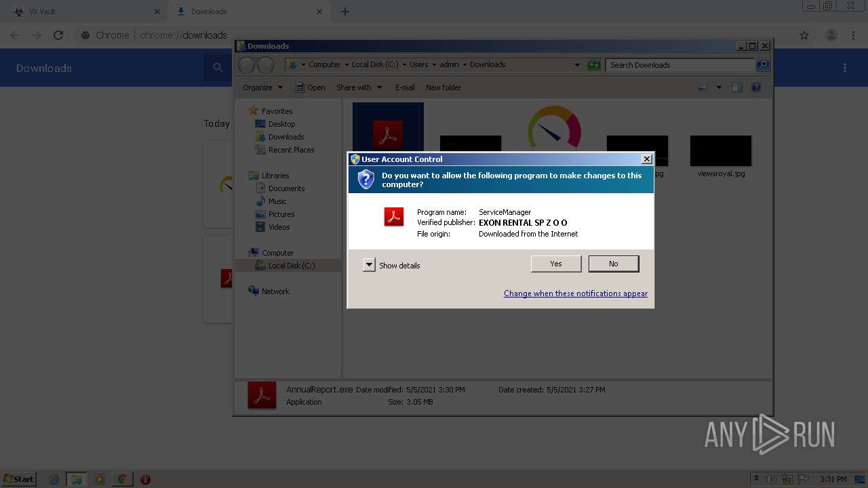Screen dimensions: 868x488
Task: Open Chrome three-dot menu
Action: 853,35
